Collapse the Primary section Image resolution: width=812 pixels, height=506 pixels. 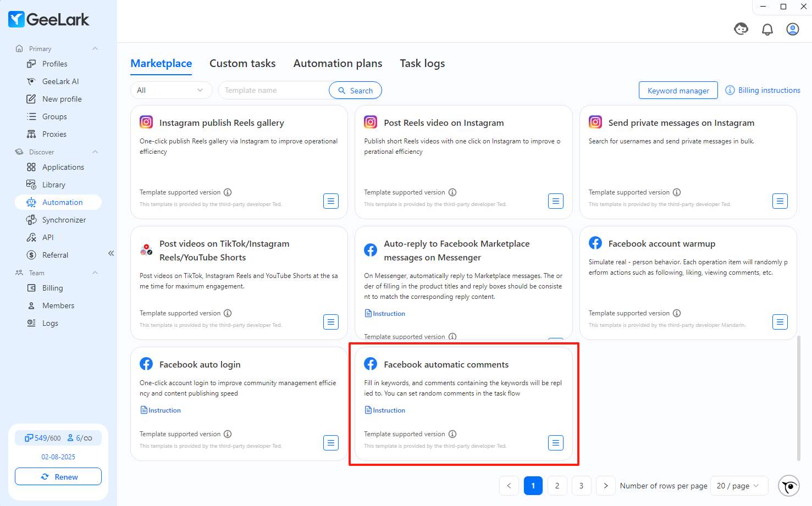[x=95, y=49]
